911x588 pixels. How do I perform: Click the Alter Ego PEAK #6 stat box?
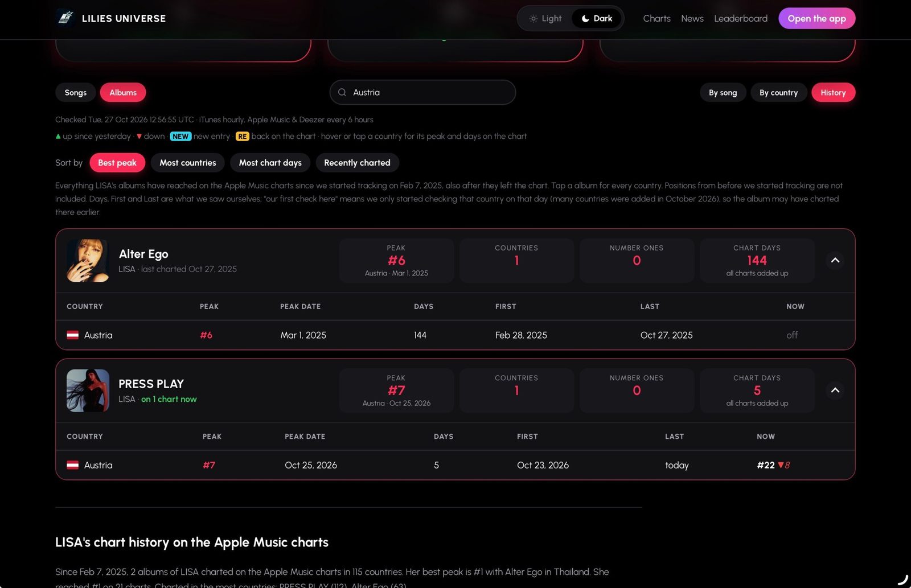coord(396,260)
